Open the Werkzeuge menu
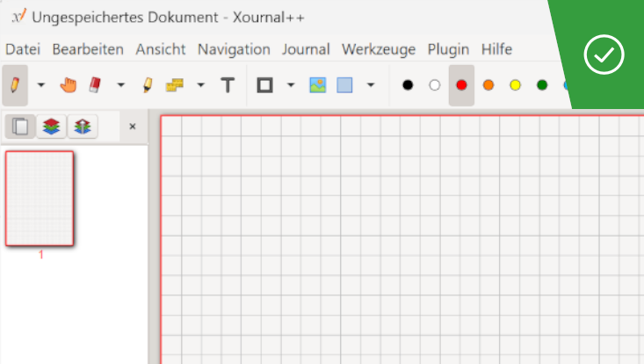 (x=379, y=49)
